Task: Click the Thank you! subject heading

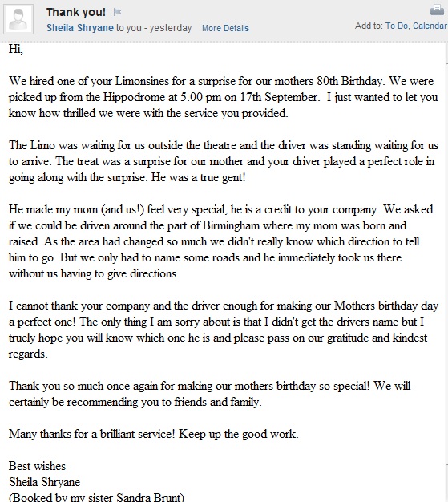Action: 76,12
